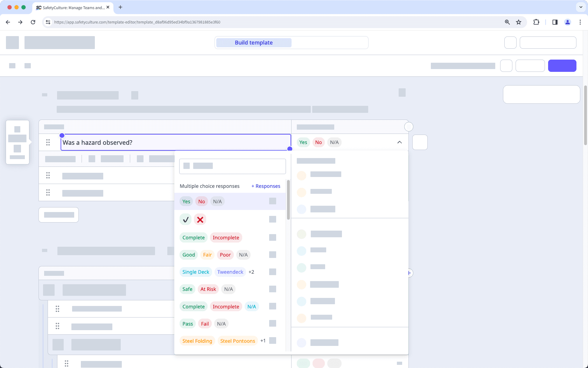Reload the page with the refresh icon
This screenshot has height=368, width=588.
pos(33,22)
